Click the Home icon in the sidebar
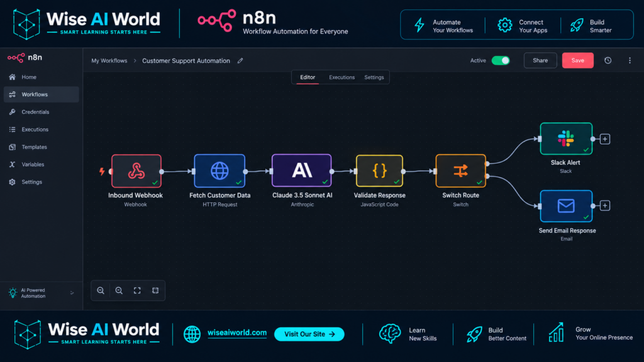Image resolution: width=644 pixels, height=362 pixels. pos(13,77)
